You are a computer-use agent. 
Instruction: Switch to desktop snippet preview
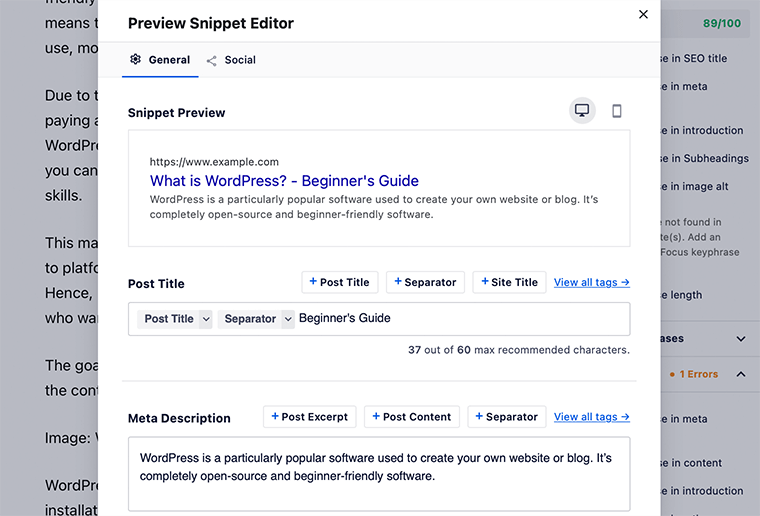click(582, 111)
